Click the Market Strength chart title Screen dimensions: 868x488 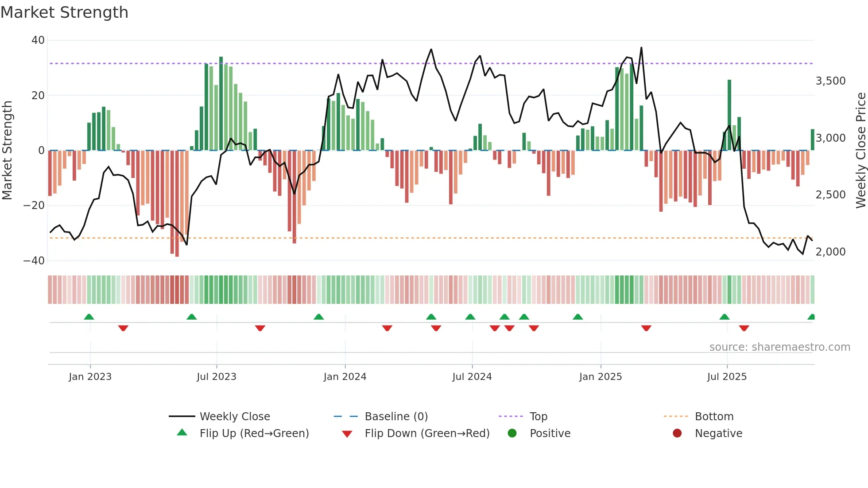(x=65, y=12)
